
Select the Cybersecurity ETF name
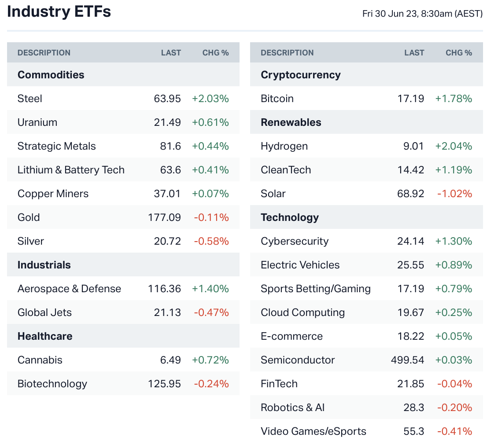[x=295, y=241]
